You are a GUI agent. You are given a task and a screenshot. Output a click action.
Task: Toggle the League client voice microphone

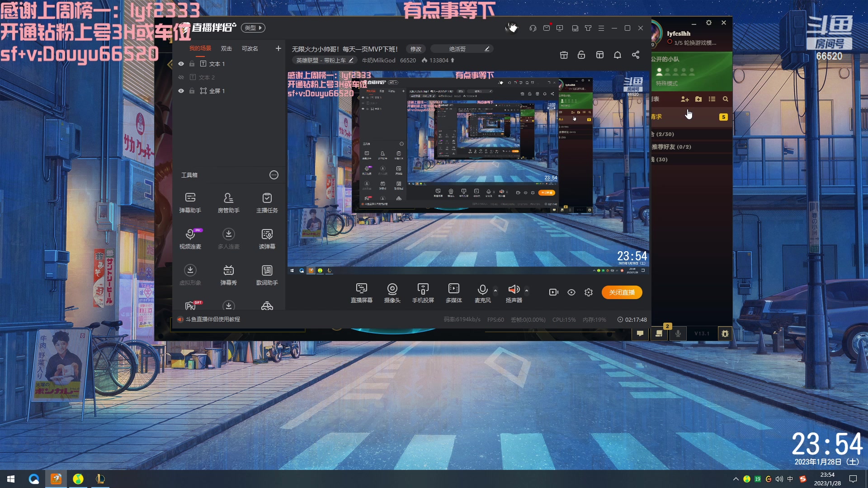[678, 333]
